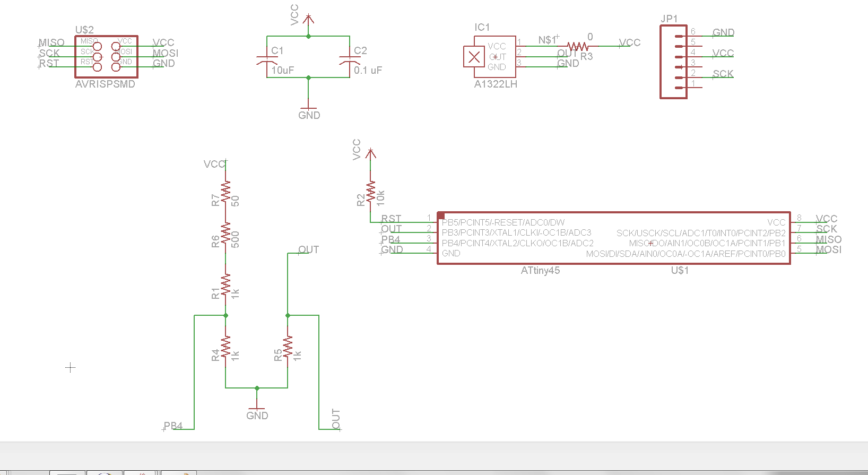
Task: Click the 0.1 uF value of C2
Action: click(x=368, y=70)
